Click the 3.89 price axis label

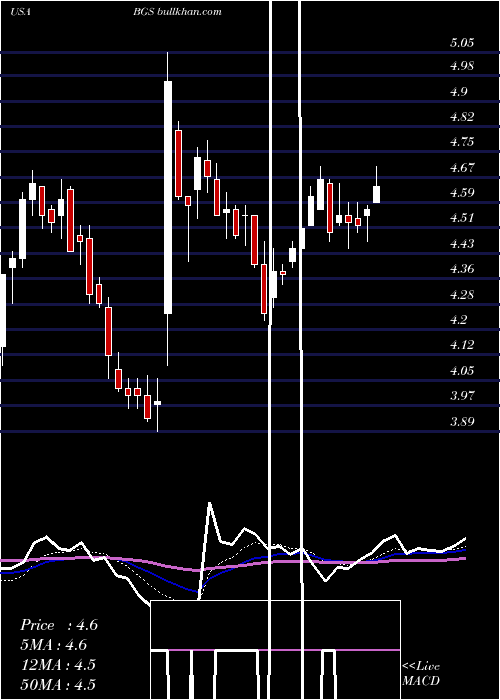[x=462, y=421]
